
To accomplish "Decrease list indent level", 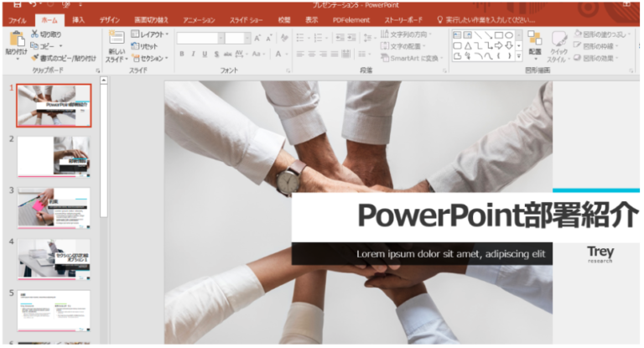I will click(x=340, y=38).
